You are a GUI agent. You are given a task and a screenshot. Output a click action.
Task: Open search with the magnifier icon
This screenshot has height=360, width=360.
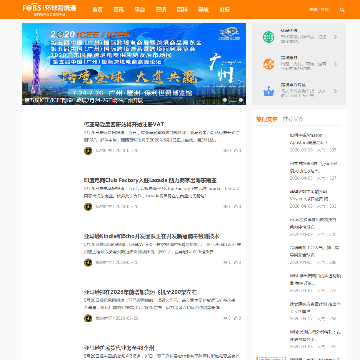342,10
